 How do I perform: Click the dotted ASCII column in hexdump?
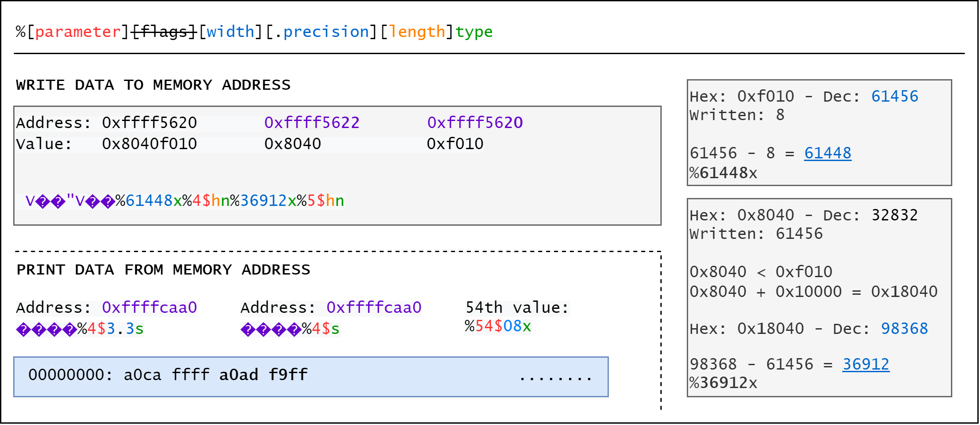pos(555,378)
